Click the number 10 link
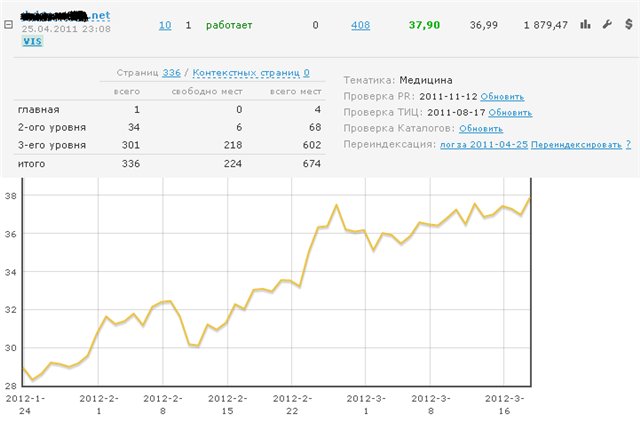Screen dimensions: 640x422 (x=165, y=24)
